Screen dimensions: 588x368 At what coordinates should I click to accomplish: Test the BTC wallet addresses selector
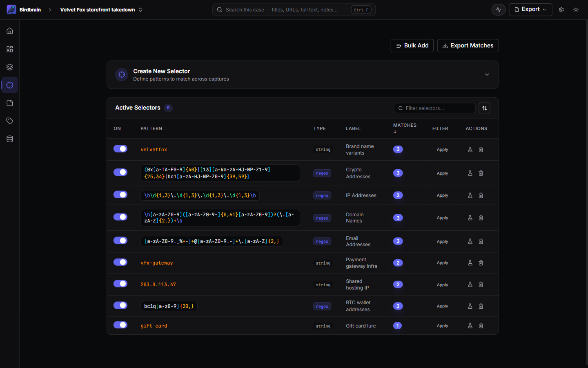coord(470,306)
